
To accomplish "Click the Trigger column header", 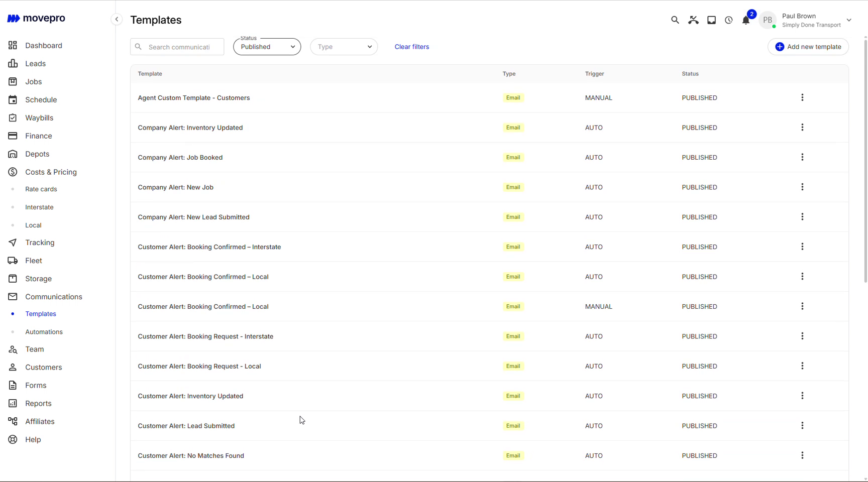I will tap(595, 74).
